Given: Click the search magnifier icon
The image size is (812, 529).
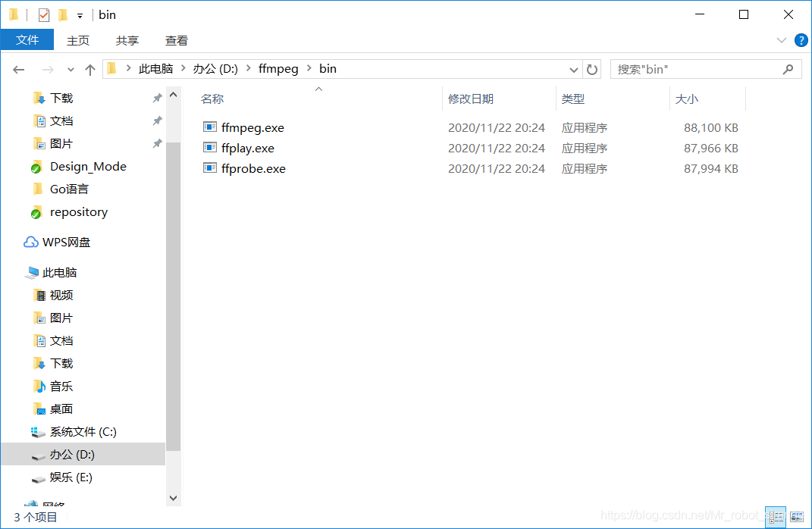Looking at the screenshot, I should tap(788, 70).
